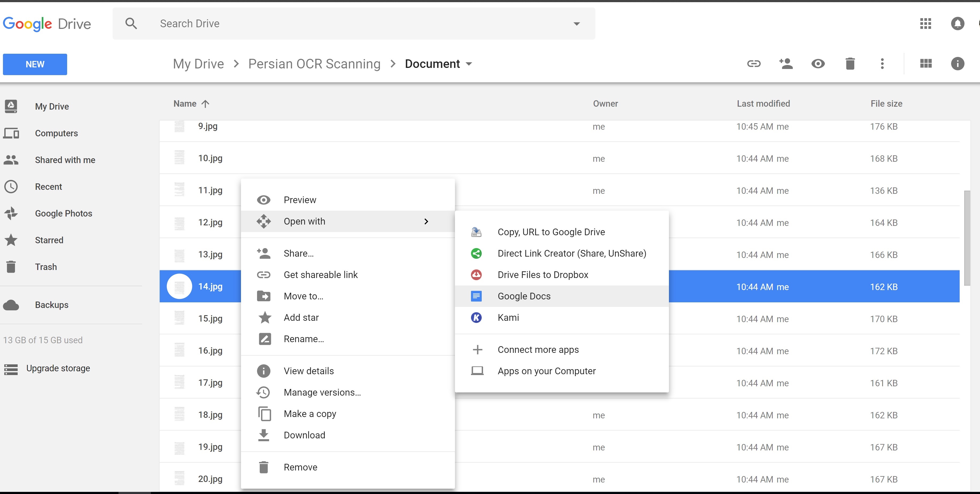Click Connect more apps

tap(562, 349)
